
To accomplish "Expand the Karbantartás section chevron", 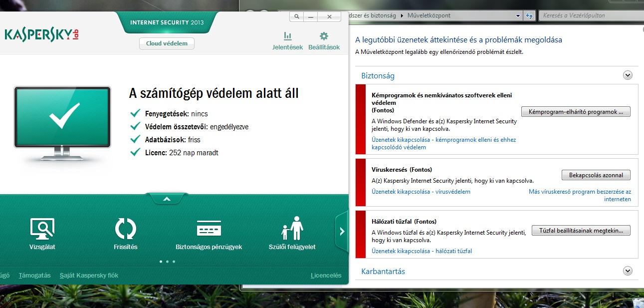I will [x=628, y=271].
